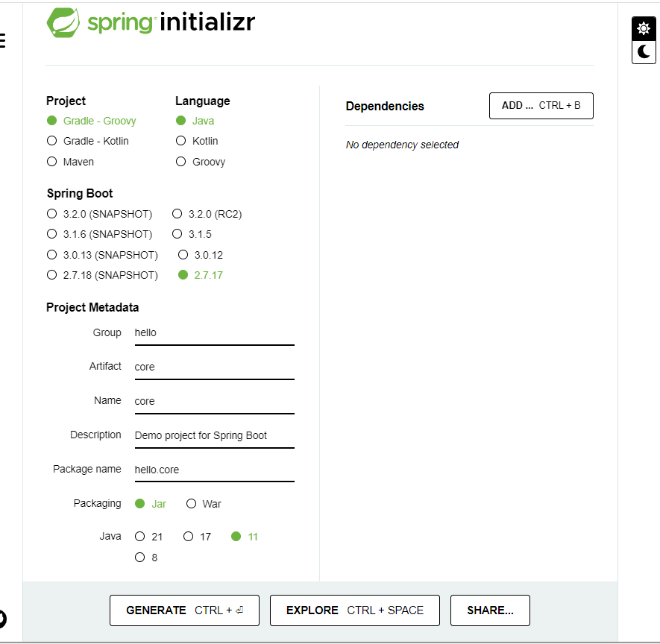Choose Spring Boot version 3.1.5
Viewport: 660px width, 644px height.
pyautogui.click(x=192, y=234)
